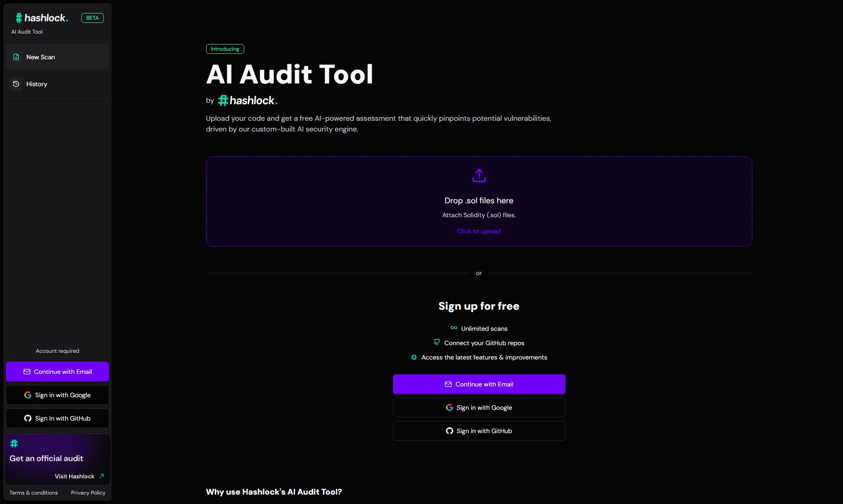Click the hashlock logo in the sidebar
The height and width of the screenshot is (504, 843).
click(42, 18)
